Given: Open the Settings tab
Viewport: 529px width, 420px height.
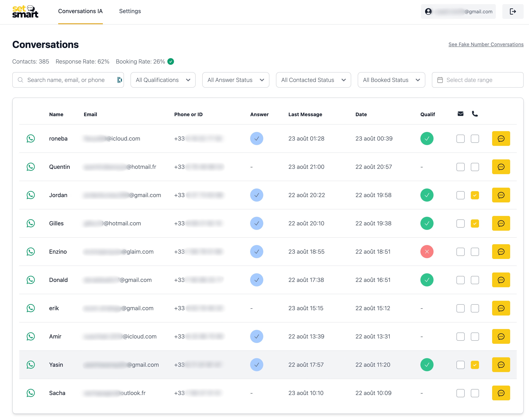Looking at the screenshot, I should [130, 11].
